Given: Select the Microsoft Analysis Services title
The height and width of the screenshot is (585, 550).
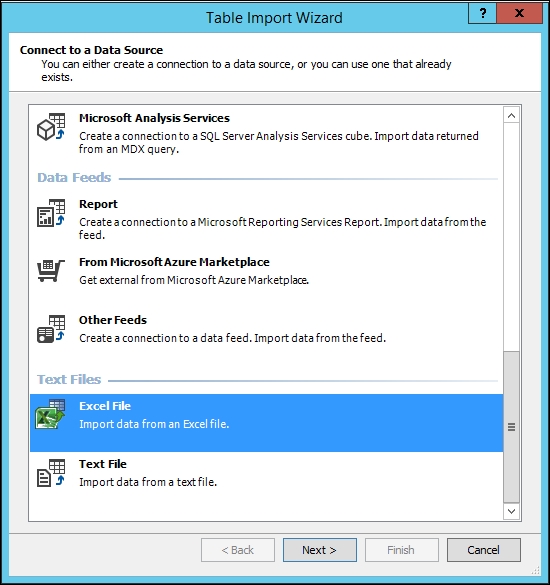Looking at the screenshot, I should (x=154, y=118).
